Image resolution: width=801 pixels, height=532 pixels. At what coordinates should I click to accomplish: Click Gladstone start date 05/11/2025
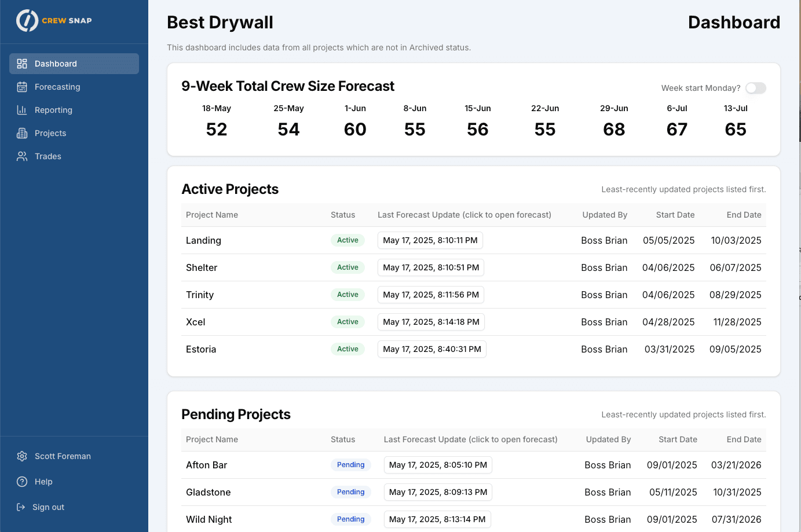(673, 492)
